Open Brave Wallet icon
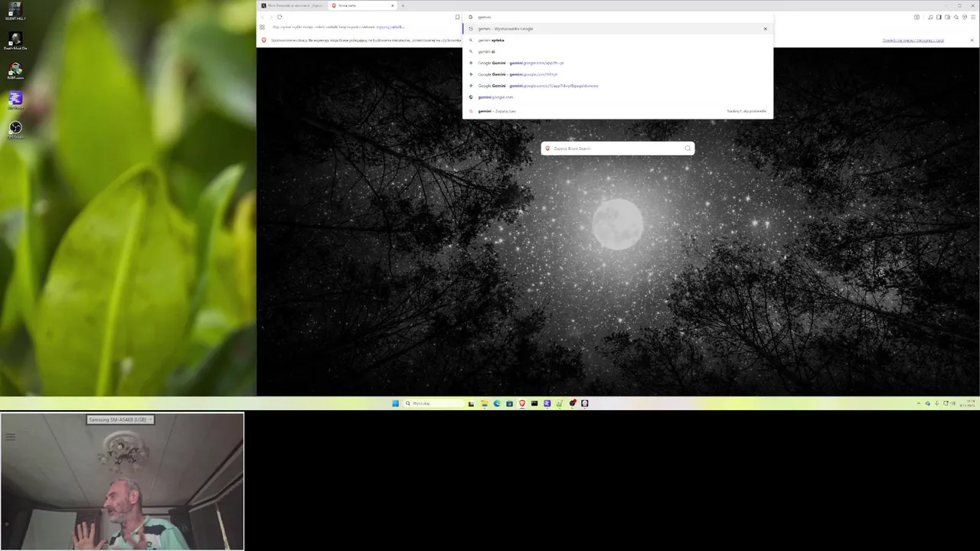This screenshot has width=980, height=551. [x=947, y=17]
